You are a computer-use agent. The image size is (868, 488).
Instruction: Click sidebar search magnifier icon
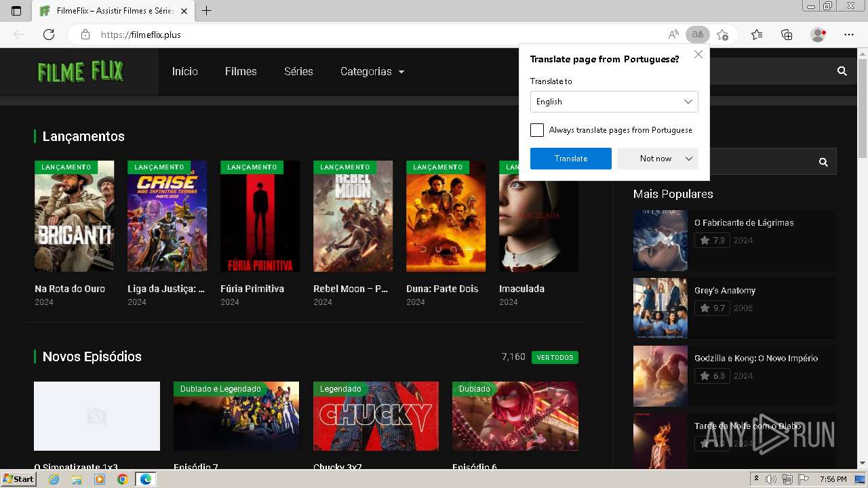pyautogui.click(x=823, y=162)
